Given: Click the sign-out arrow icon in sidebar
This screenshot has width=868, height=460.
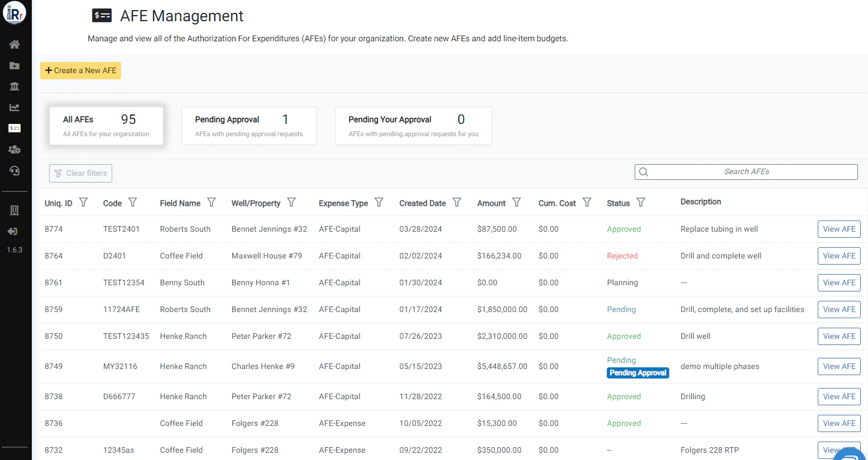Looking at the screenshot, I should pyautogui.click(x=13, y=231).
